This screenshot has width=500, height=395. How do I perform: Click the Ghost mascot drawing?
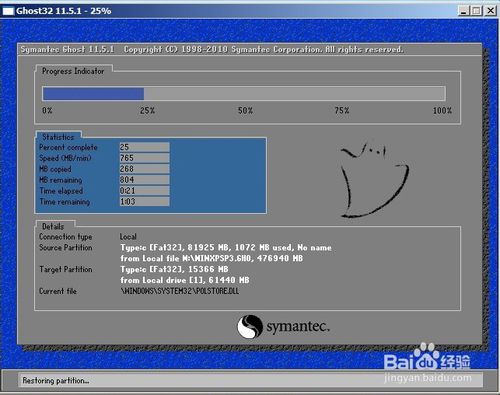click(x=375, y=180)
